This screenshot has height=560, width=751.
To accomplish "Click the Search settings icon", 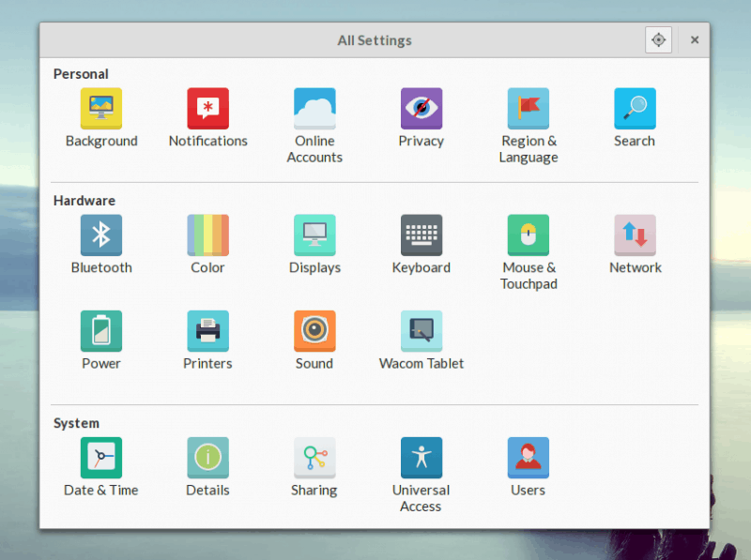I will [635, 109].
